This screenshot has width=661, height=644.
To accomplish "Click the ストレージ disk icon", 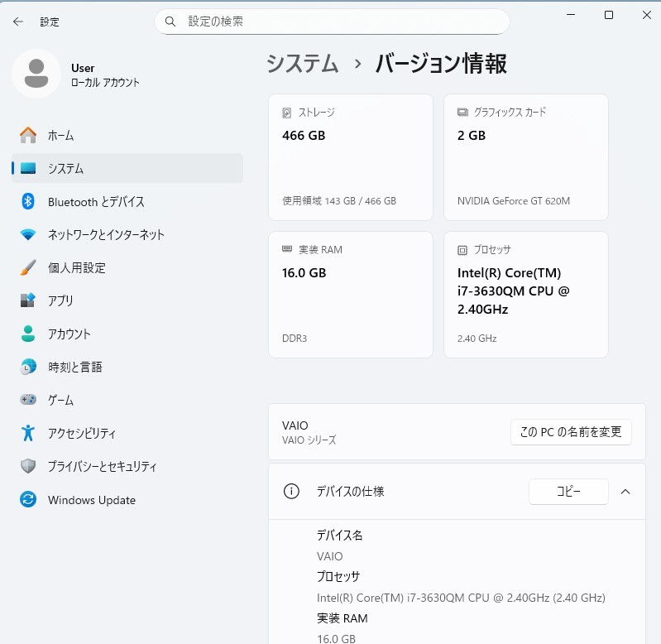I will [287, 113].
